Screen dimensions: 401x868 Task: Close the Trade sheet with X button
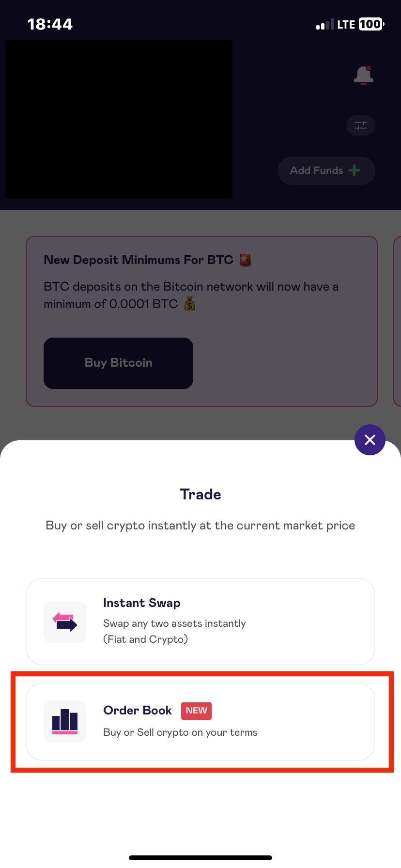point(370,440)
